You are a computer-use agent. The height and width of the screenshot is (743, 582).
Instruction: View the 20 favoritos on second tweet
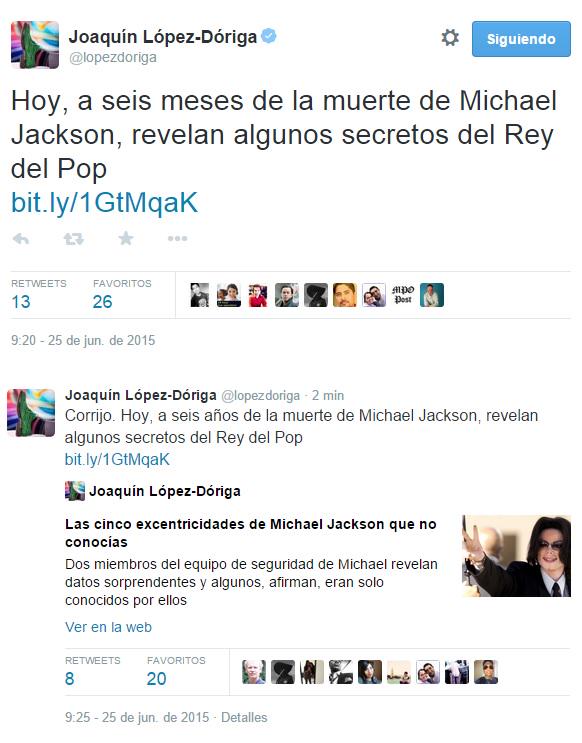pyautogui.click(x=156, y=679)
